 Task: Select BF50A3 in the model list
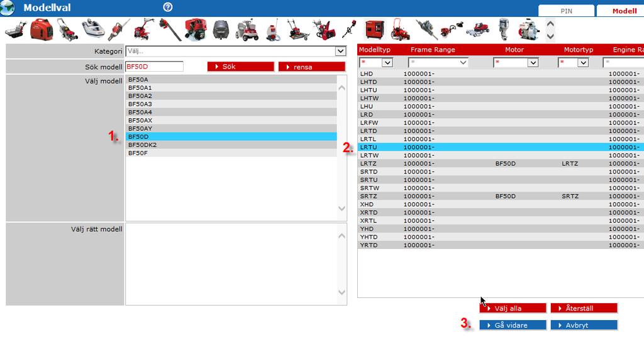coord(231,104)
